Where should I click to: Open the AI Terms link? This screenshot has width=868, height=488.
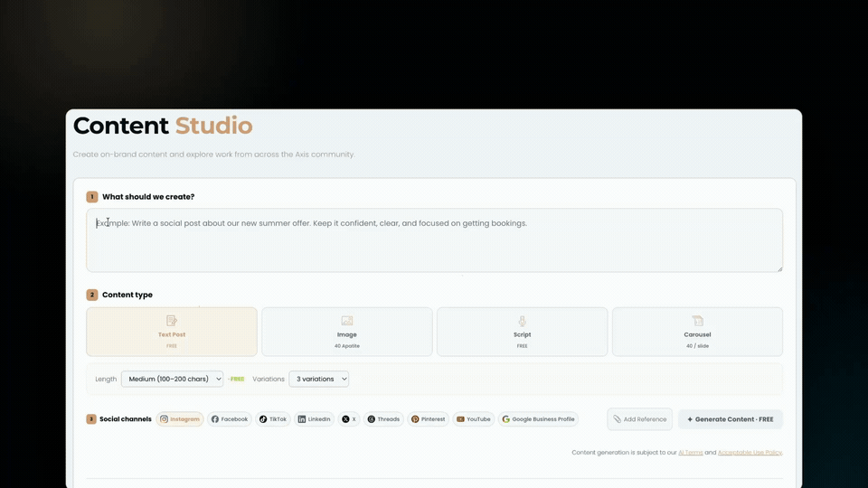[690, 453]
